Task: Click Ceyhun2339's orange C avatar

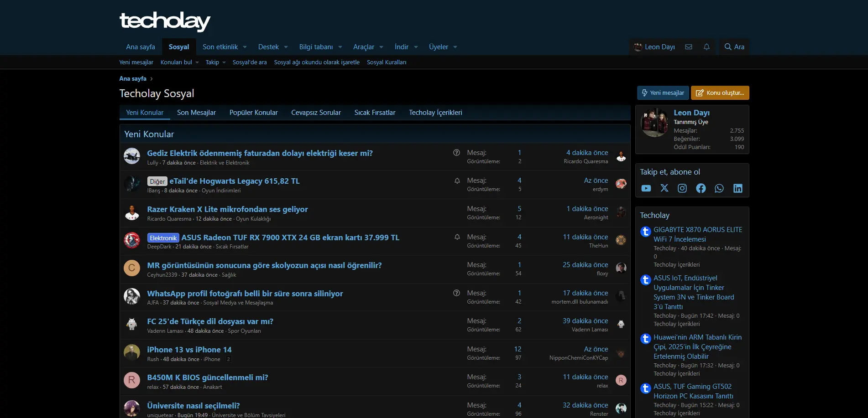Action: coord(132,268)
